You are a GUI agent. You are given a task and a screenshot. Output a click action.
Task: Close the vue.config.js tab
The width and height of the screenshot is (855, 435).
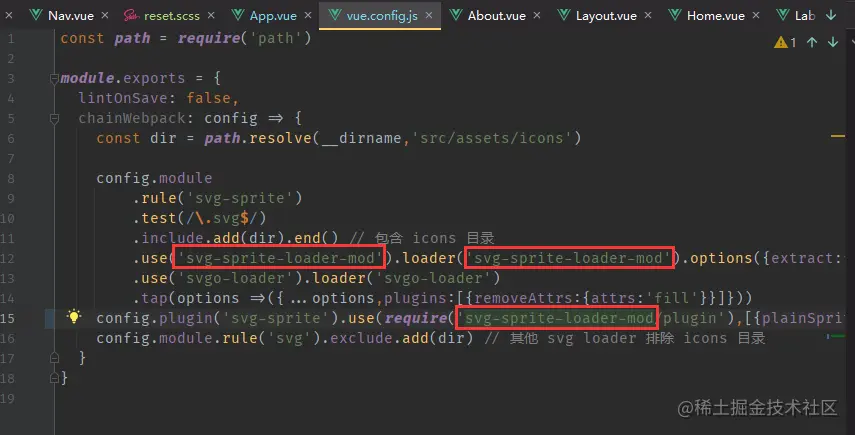click(x=429, y=15)
